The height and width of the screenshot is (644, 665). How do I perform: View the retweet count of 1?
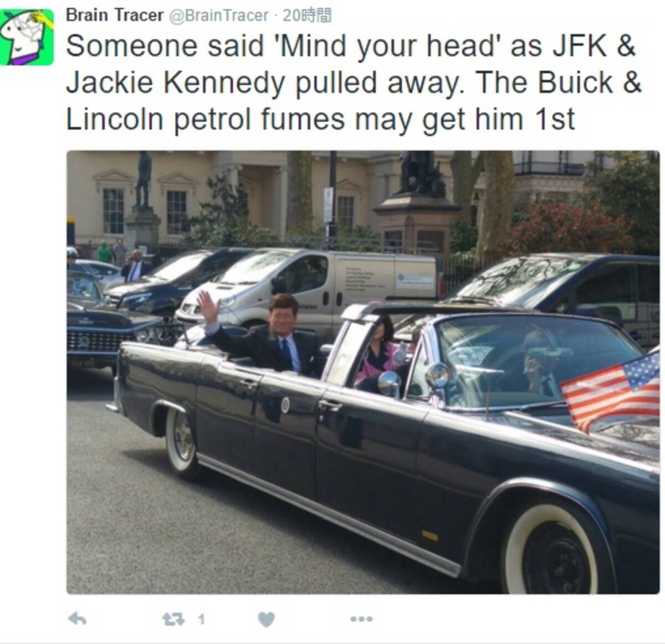coord(201,619)
